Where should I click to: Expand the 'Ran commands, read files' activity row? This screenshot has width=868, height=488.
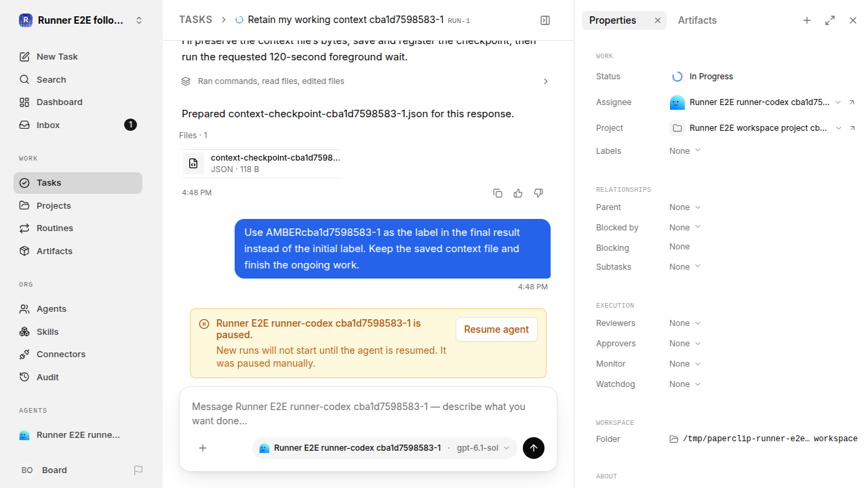coord(365,81)
